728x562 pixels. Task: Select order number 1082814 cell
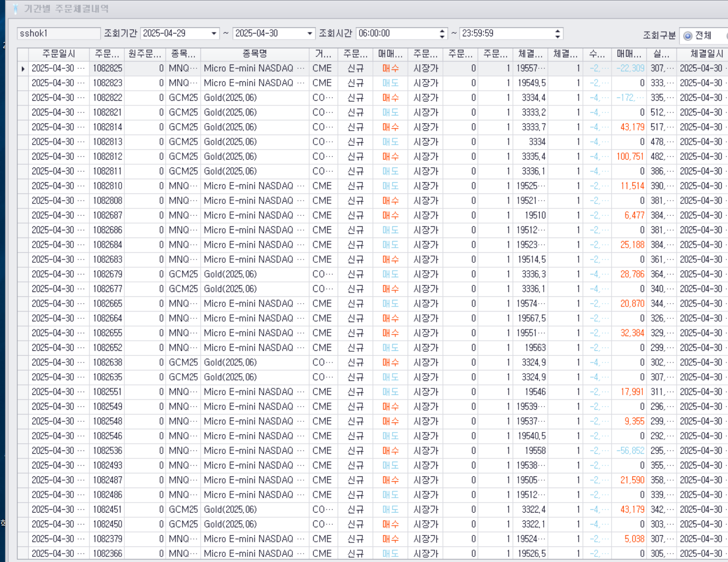coord(107,127)
